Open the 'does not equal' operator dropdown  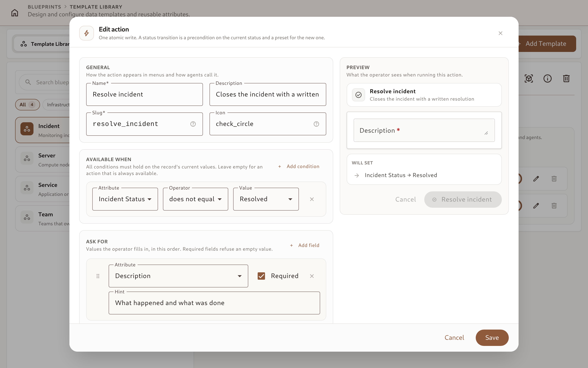(x=195, y=199)
